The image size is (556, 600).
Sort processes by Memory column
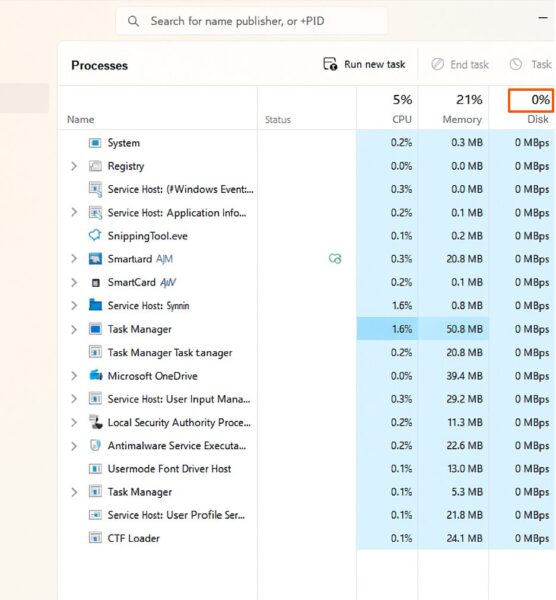coord(462,119)
